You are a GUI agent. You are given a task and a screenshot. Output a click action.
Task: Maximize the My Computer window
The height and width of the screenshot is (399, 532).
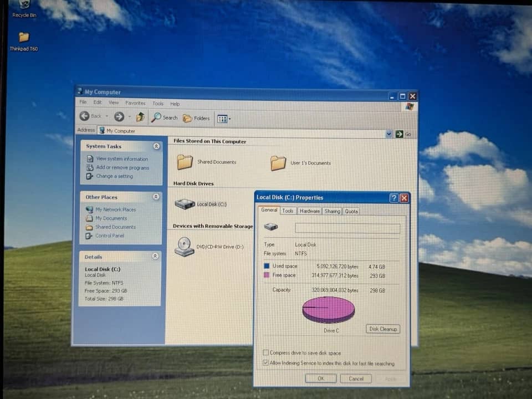(402, 96)
